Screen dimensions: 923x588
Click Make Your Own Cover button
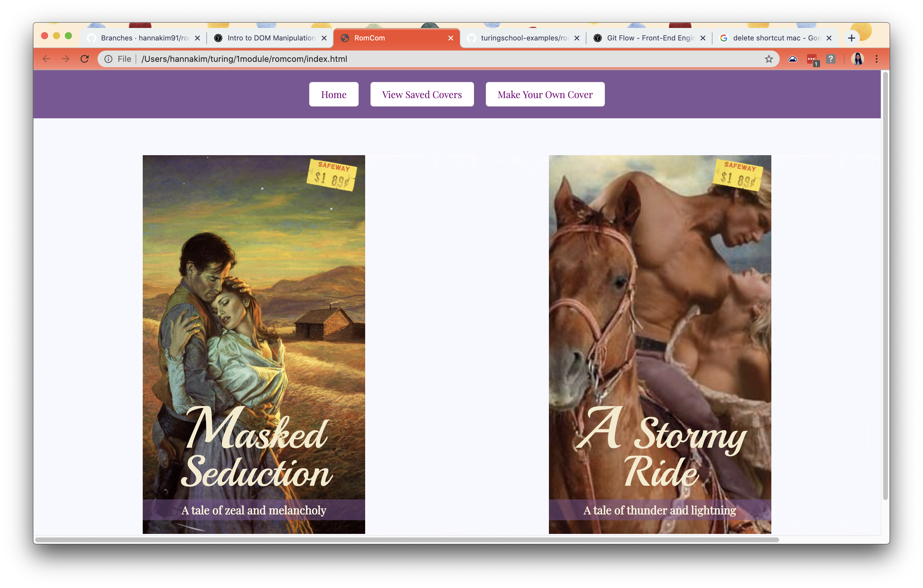coord(545,94)
